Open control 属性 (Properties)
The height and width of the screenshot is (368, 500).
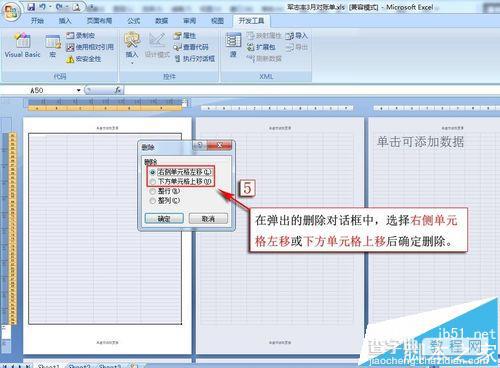[x=185, y=35]
